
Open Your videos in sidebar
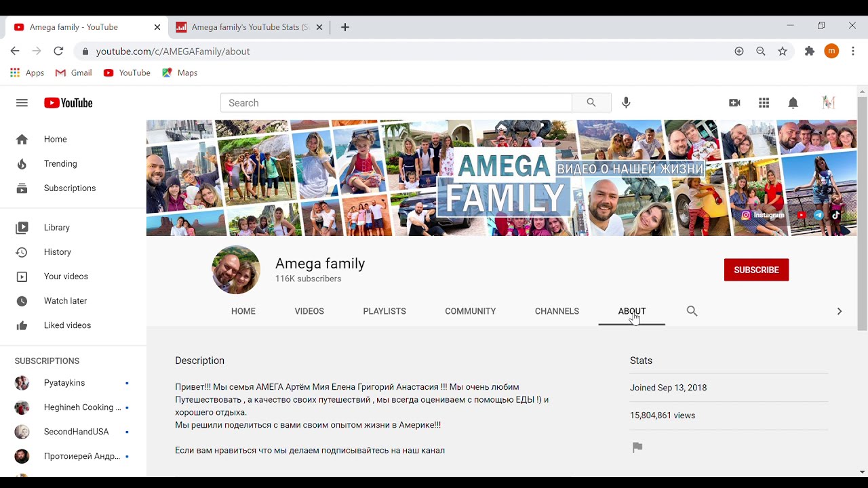(x=73, y=277)
